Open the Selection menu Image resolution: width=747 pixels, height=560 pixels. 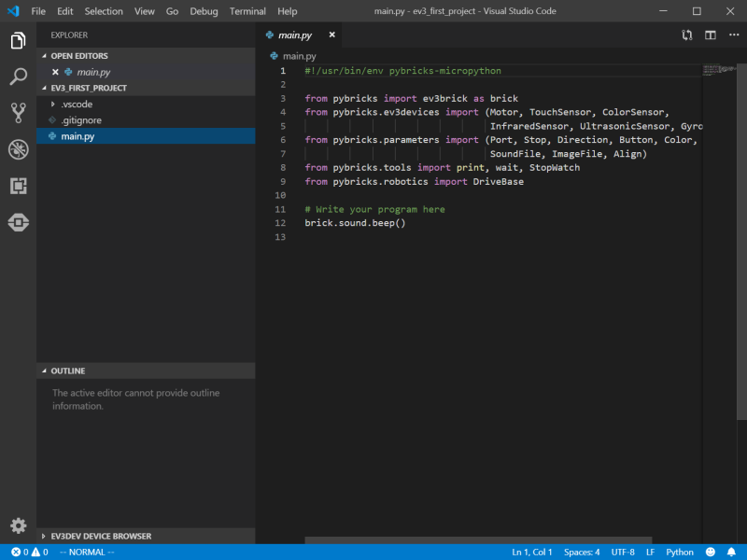(x=104, y=11)
